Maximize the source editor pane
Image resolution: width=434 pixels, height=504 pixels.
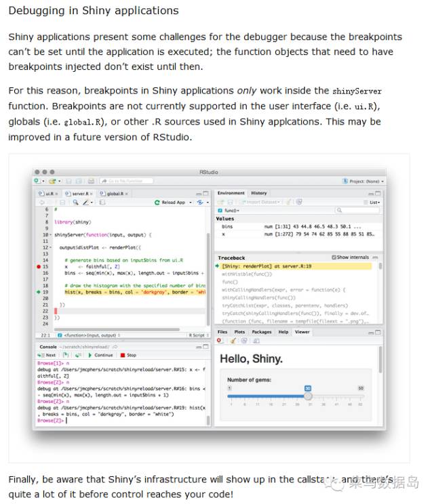(206, 194)
